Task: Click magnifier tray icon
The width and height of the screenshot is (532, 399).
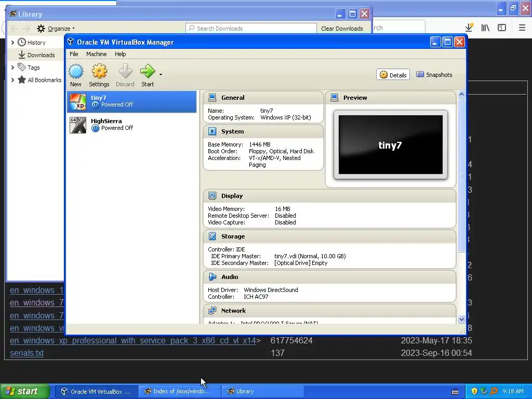Action: pyautogui.click(x=494, y=391)
